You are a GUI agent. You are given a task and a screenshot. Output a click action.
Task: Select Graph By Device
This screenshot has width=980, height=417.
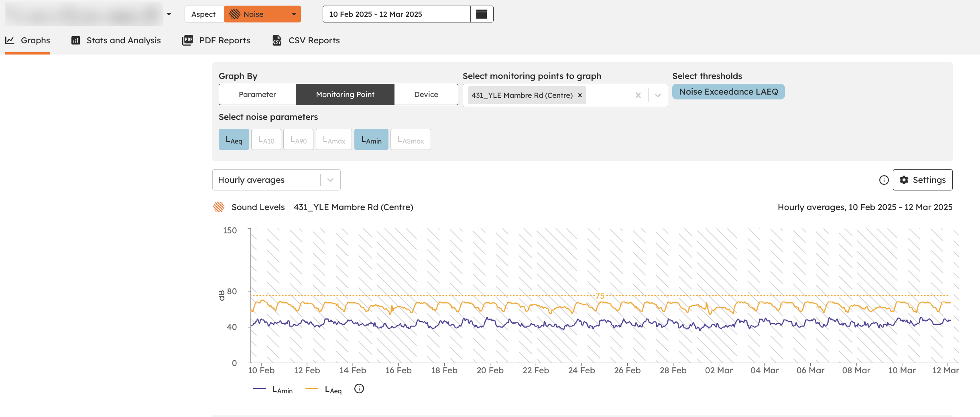pyautogui.click(x=426, y=95)
